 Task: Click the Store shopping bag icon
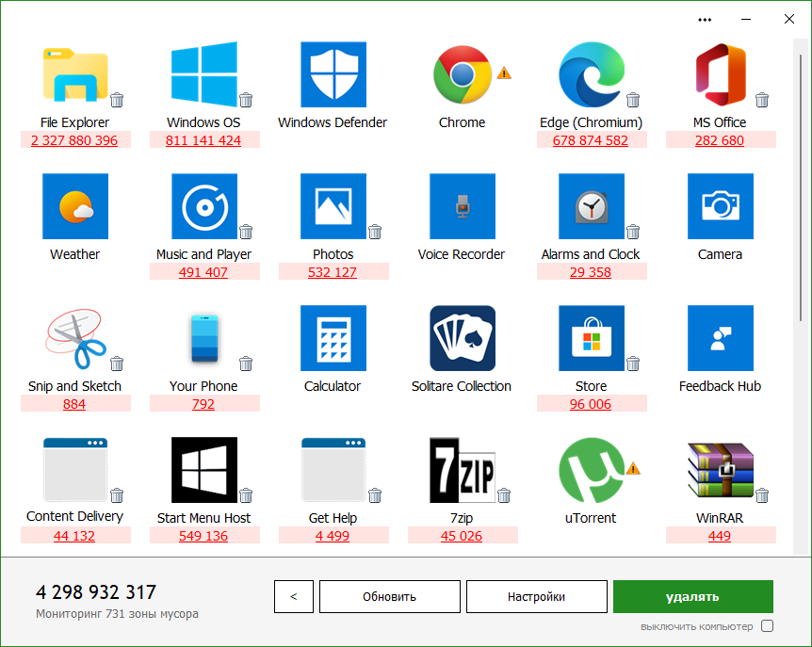coord(592,338)
